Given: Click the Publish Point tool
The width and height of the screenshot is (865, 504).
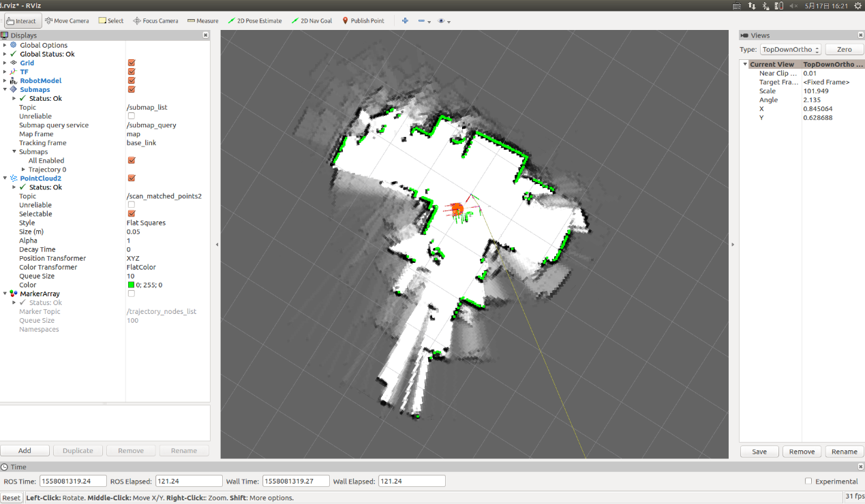Looking at the screenshot, I should (x=363, y=20).
